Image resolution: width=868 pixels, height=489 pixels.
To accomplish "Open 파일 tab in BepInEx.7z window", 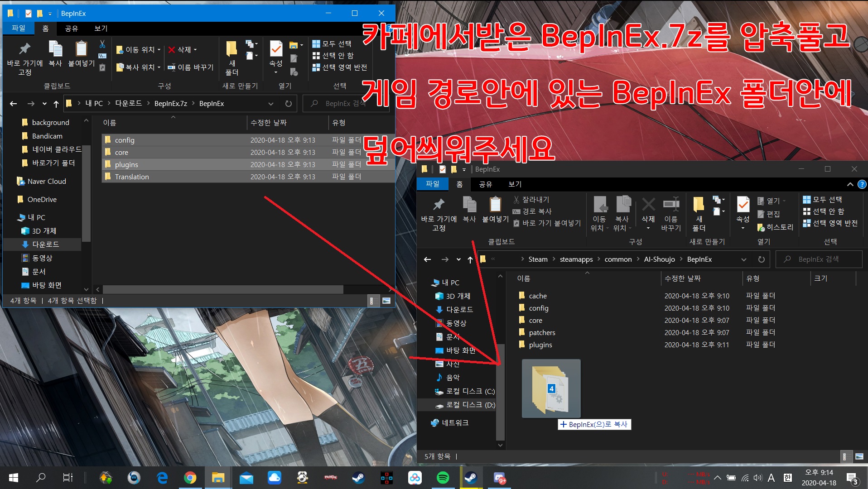I will point(19,28).
